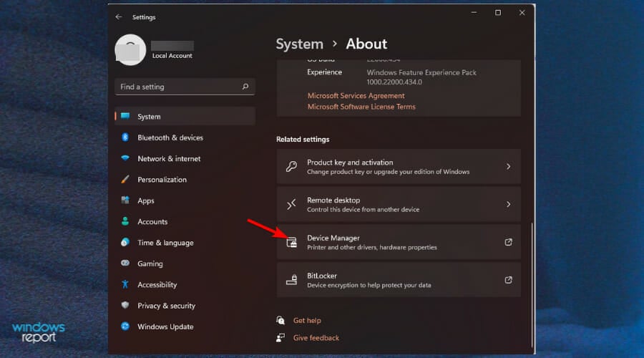Open System in the sidebar
Screen dimensions: 644x358
coord(185,116)
